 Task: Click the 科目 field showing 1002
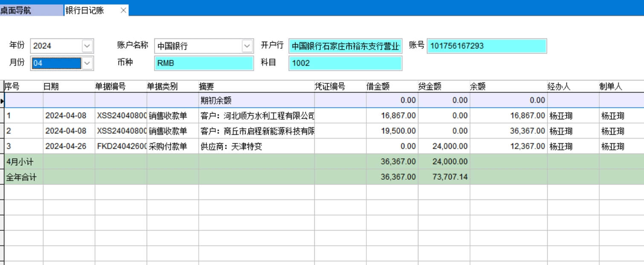pos(345,63)
